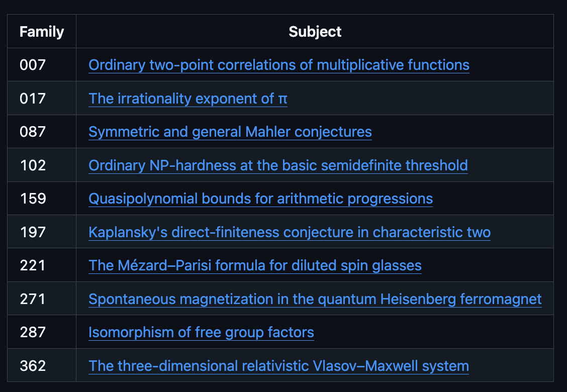Open the Symmetric and general Mahler conjectures link

pos(230,132)
